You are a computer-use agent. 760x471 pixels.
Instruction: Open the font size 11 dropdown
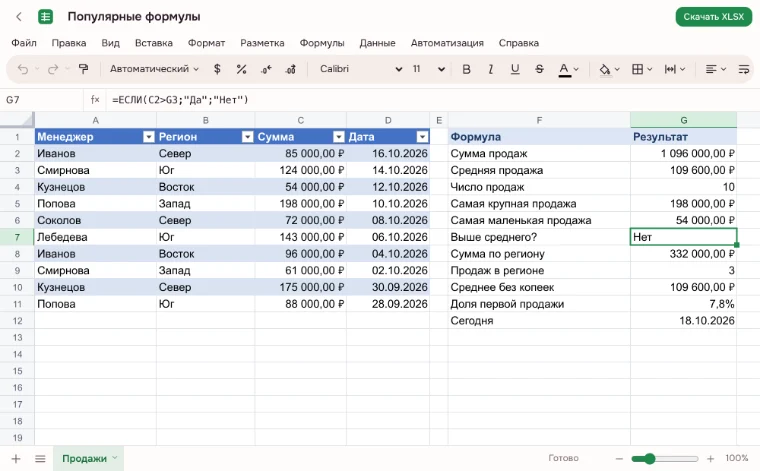pyautogui.click(x=428, y=69)
